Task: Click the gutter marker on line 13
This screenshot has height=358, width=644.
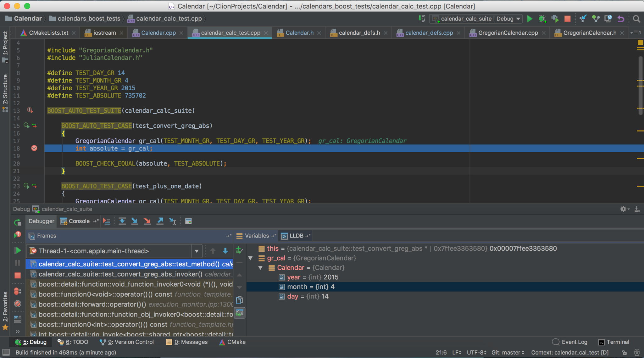Action: [30, 110]
